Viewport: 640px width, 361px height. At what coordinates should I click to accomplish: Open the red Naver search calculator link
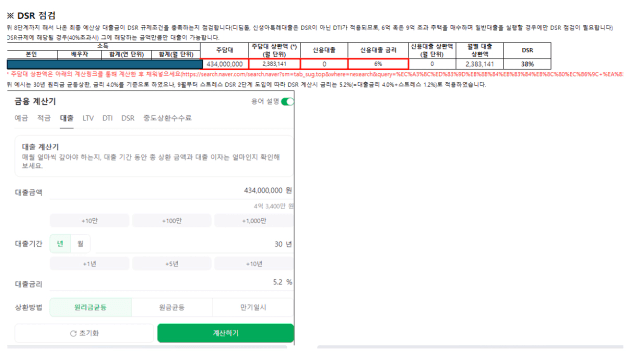click(402, 74)
